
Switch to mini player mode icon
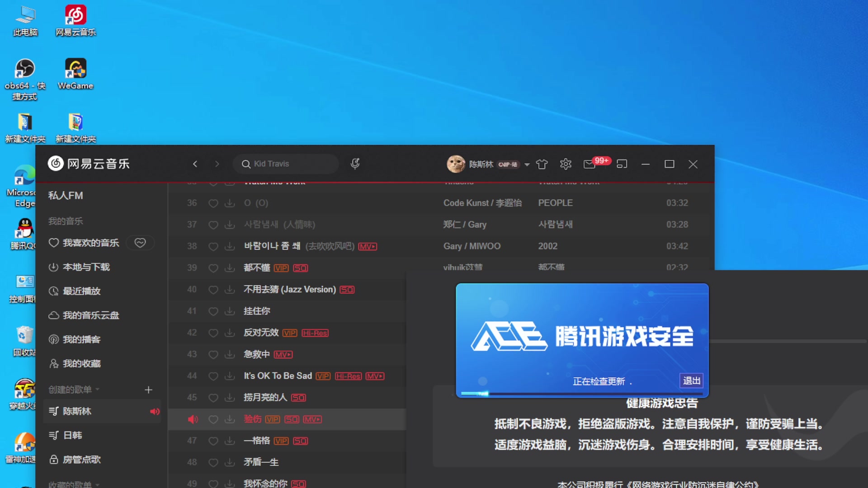[622, 164]
